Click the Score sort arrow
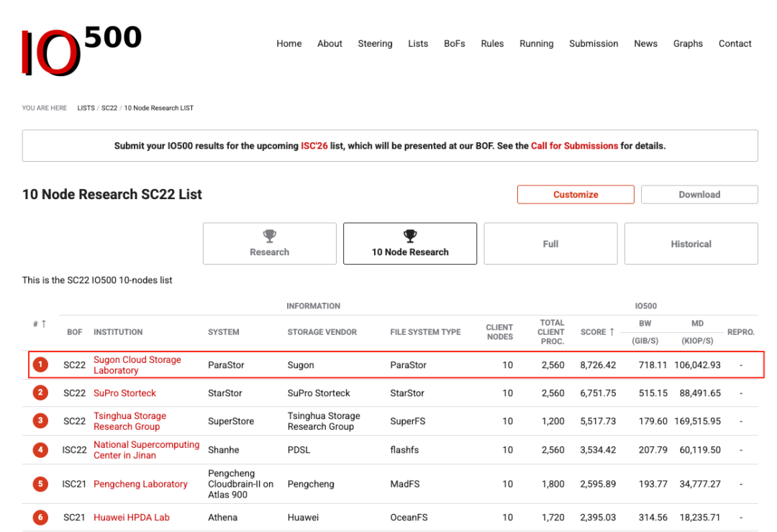Viewport: 777px width, 532px height. tap(612, 332)
